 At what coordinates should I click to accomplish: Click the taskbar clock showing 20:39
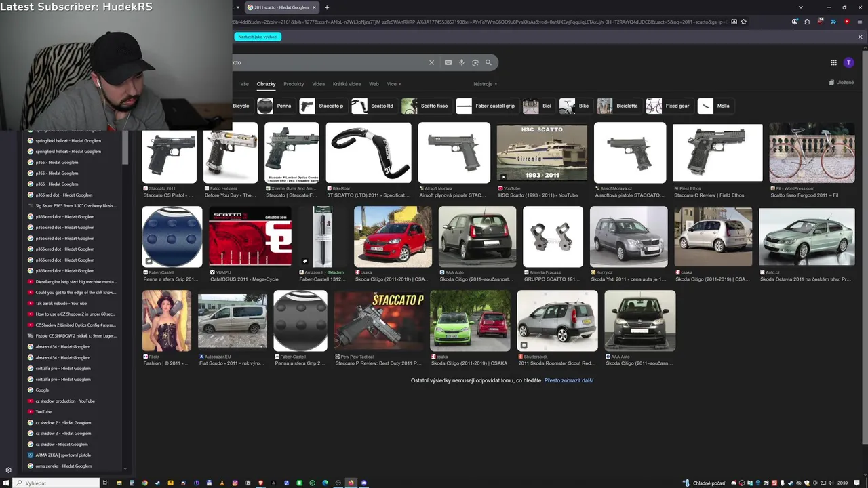842,483
